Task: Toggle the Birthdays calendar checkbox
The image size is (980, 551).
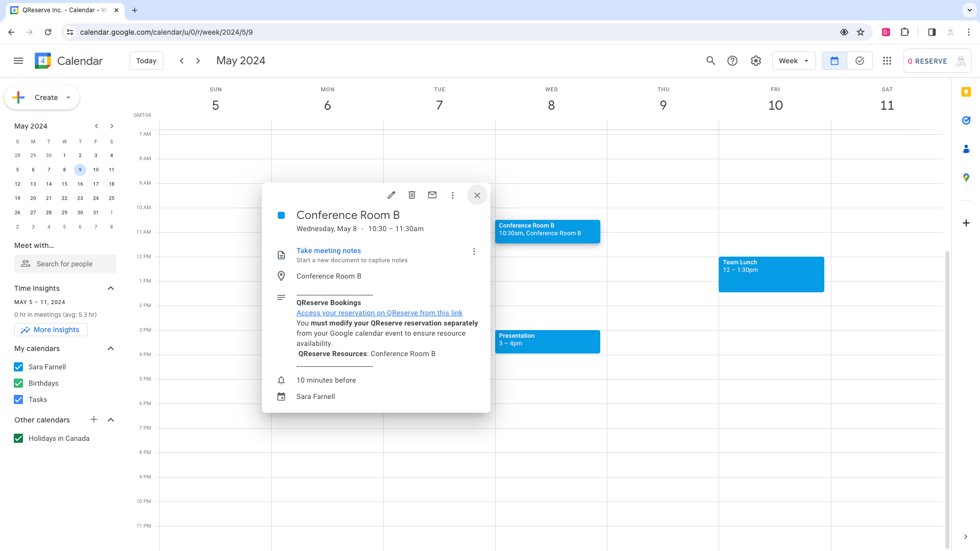Action: [18, 383]
